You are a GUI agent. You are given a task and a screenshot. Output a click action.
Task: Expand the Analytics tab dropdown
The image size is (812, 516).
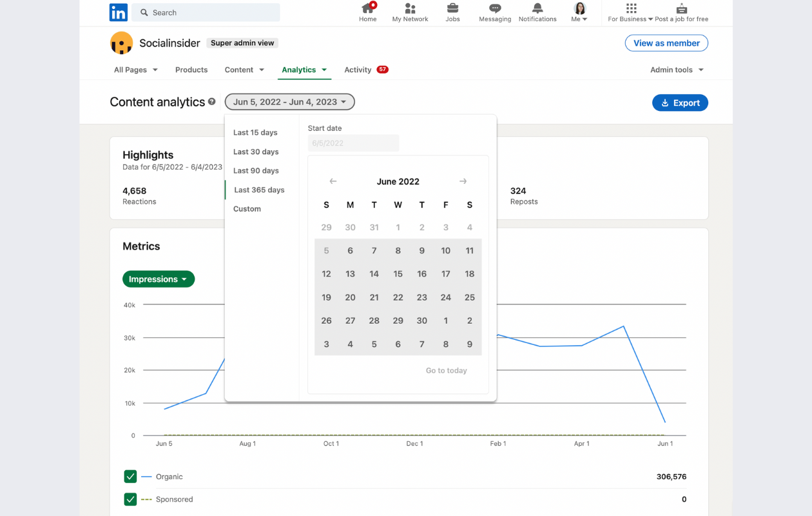coord(304,70)
